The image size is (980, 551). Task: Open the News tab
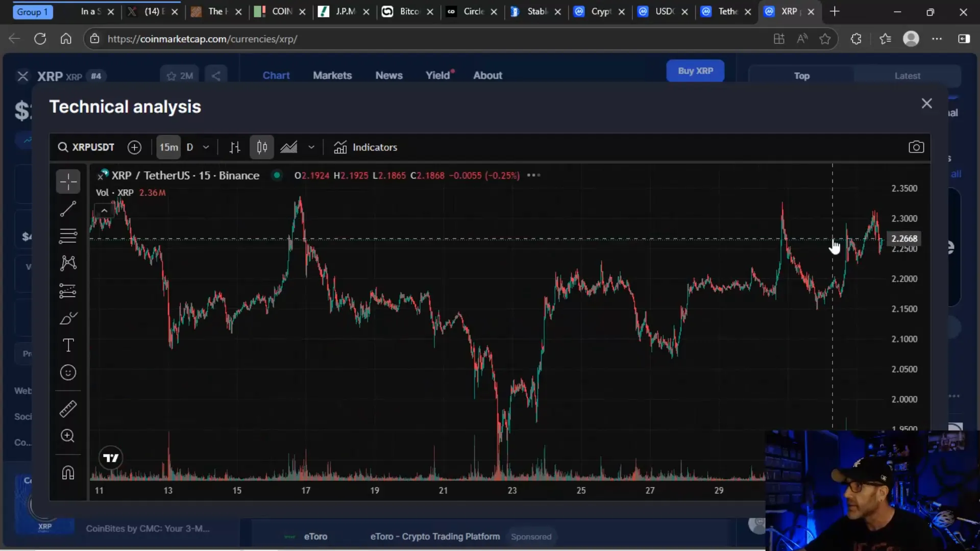tap(389, 76)
